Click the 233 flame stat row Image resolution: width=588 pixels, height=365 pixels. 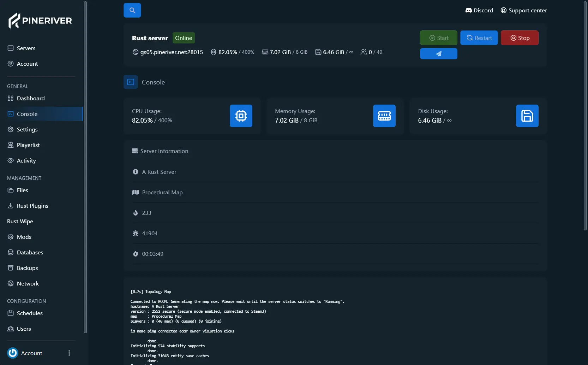click(335, 213)
